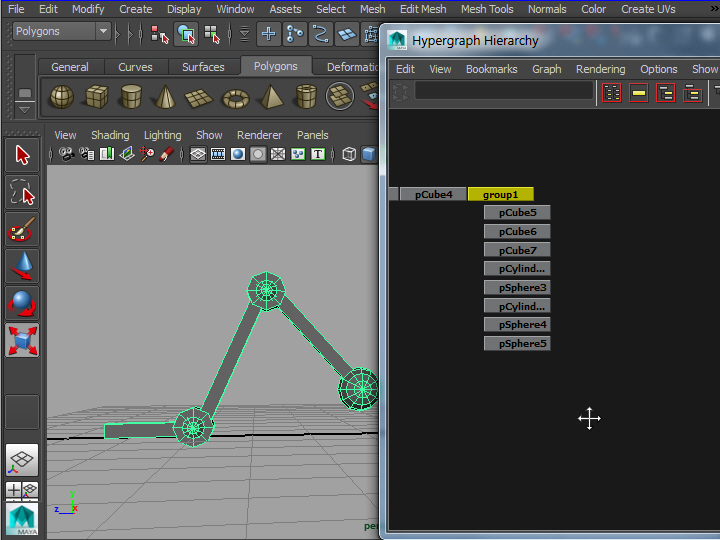Create a polygon cube from shelf
The height and width of the screenshot is (540, 720).
click(96, 97)
